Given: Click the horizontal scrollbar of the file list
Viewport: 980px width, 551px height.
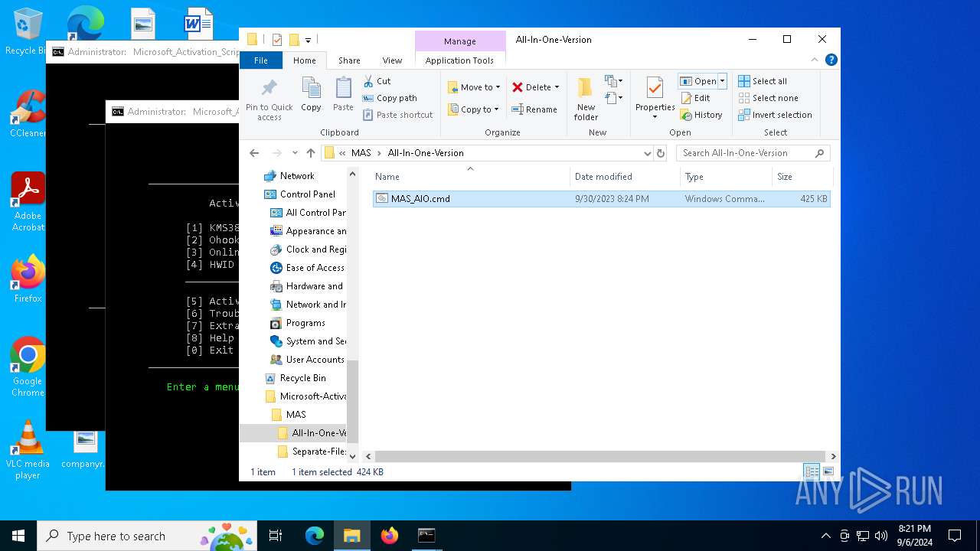Looking at the screenshot, I should point(599,456).
